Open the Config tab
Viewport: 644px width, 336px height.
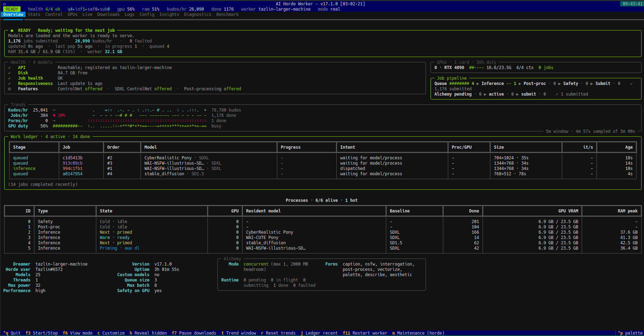pos(147,15)
